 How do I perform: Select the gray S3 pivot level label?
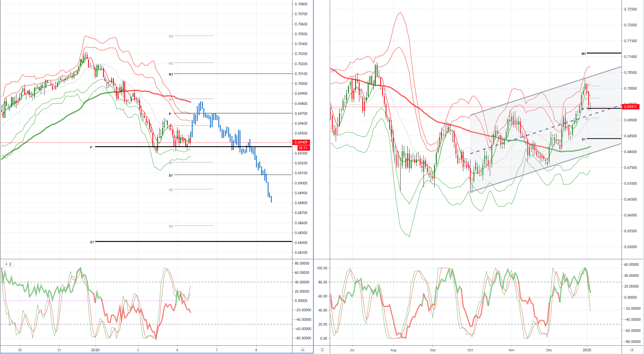click(171, 226)
